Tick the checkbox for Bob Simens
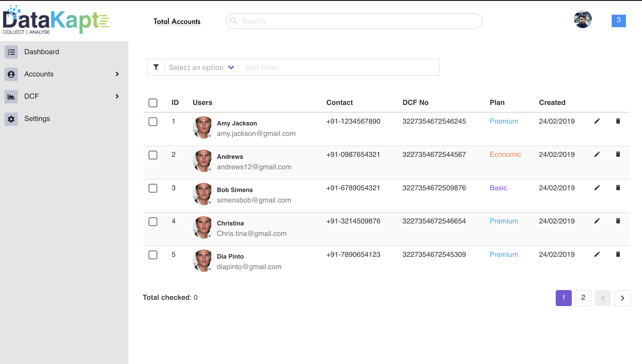Screen dimensions: 642x364 click(153, 188)
